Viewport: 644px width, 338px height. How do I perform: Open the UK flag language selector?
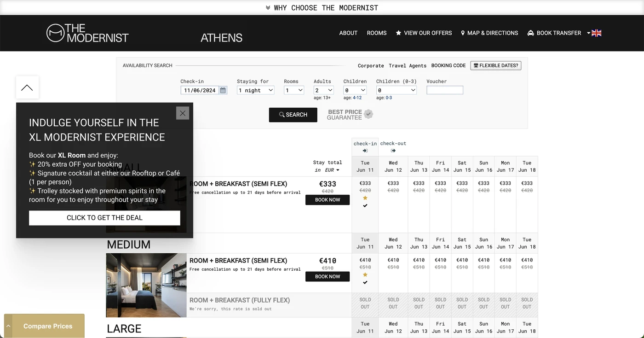click(x=594, y=33)
